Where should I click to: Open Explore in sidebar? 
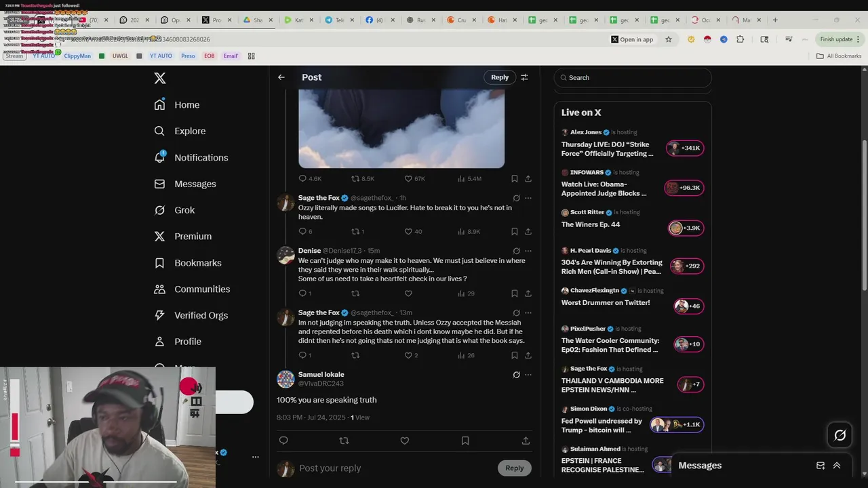(x=180, y=131)
